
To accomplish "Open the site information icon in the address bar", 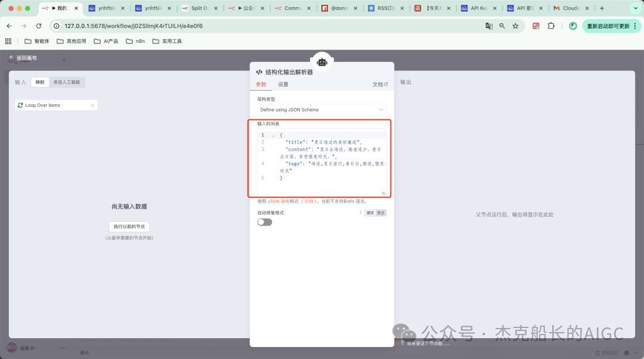I will (57, 26).
